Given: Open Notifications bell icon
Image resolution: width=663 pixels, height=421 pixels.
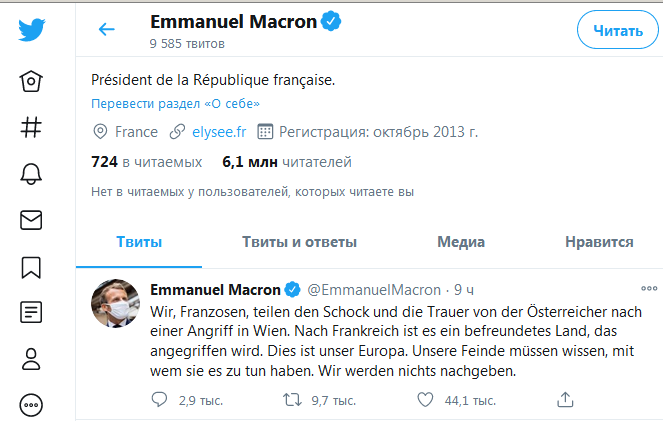Looking at the screenshot, I should pyautogui.click(x=31, y=174).
